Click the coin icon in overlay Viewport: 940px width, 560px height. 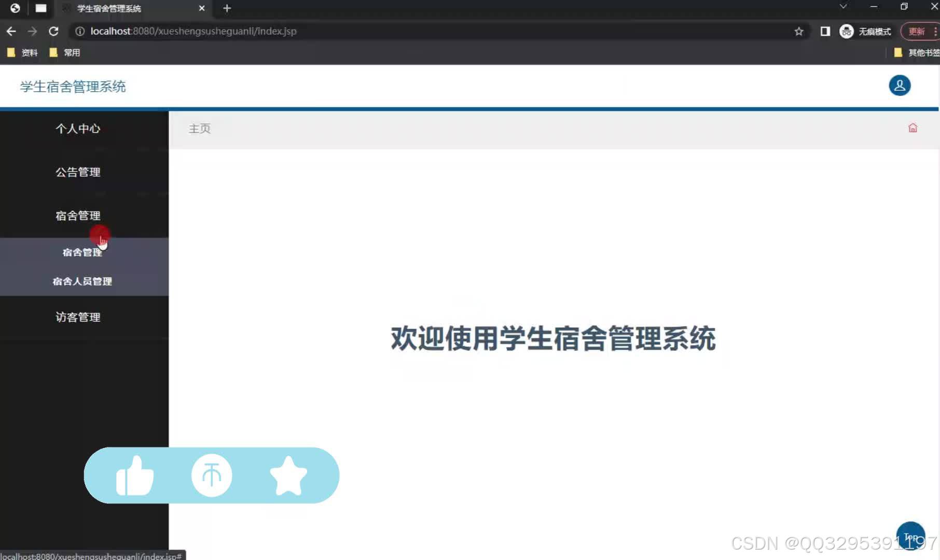(212, 475)
